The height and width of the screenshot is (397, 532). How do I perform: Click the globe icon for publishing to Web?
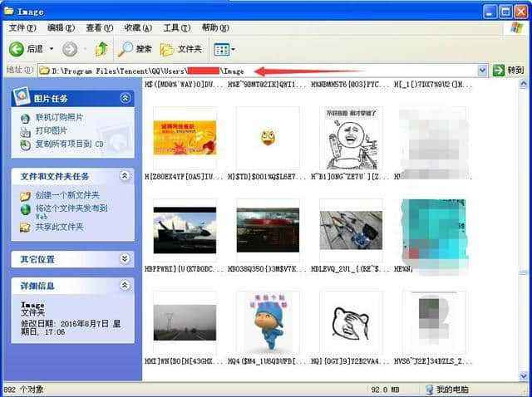coord(26,210)
